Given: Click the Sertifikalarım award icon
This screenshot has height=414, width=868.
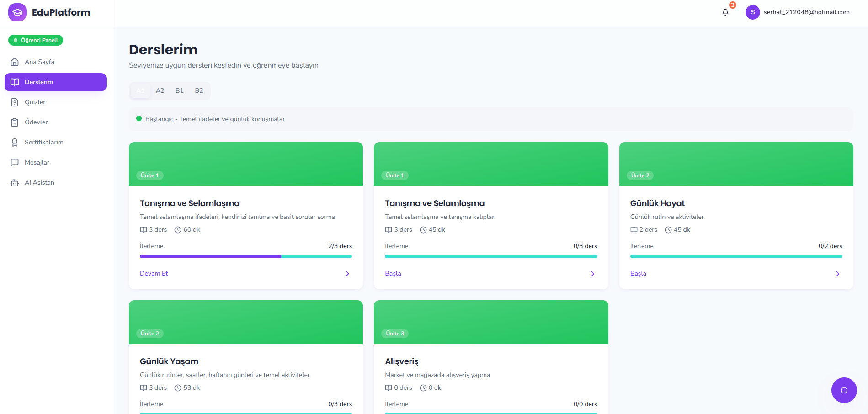Looking at the screenshot, I should (x=15, y=142).
